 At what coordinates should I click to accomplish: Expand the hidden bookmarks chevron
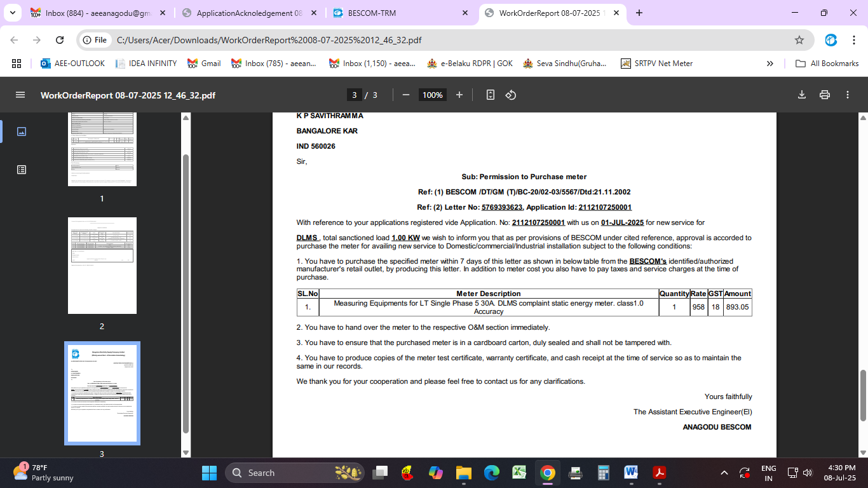[x=770, y=64]
